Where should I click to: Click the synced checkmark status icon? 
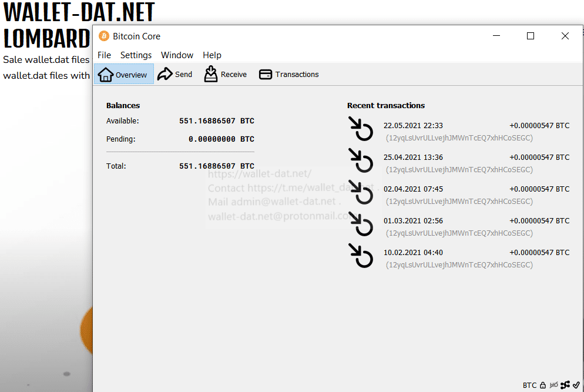coord(576,385)
